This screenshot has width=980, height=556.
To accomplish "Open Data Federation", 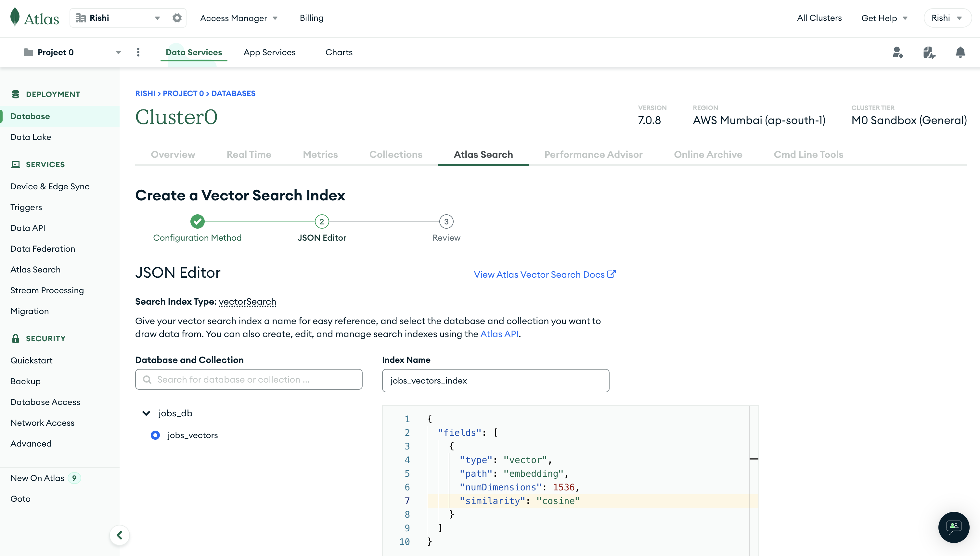I will pyautogui.click(x=43, y=248).
